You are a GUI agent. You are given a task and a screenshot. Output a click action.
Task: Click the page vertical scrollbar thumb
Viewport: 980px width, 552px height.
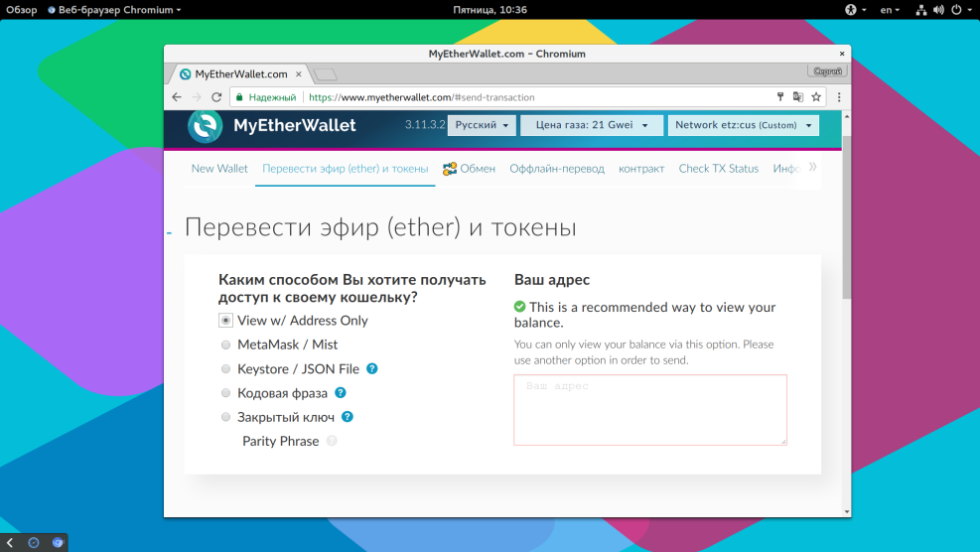(847, 216)
